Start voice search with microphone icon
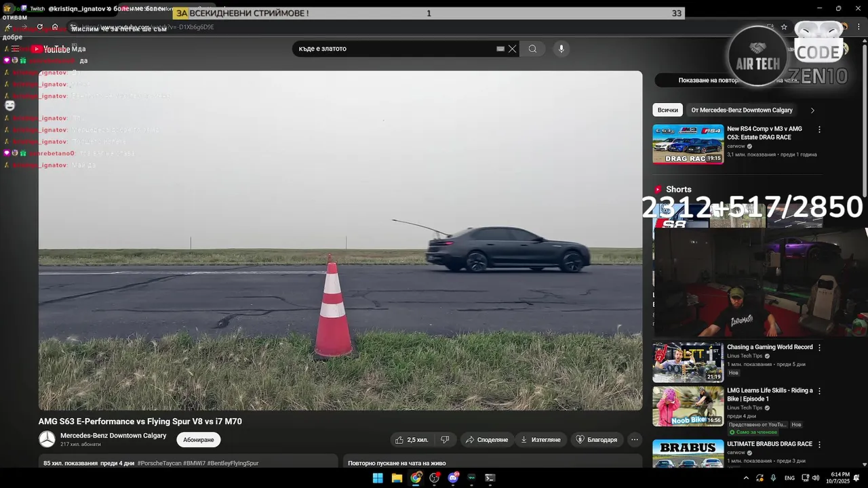Screen dimensions: 868x488 (x=561, y=49)
